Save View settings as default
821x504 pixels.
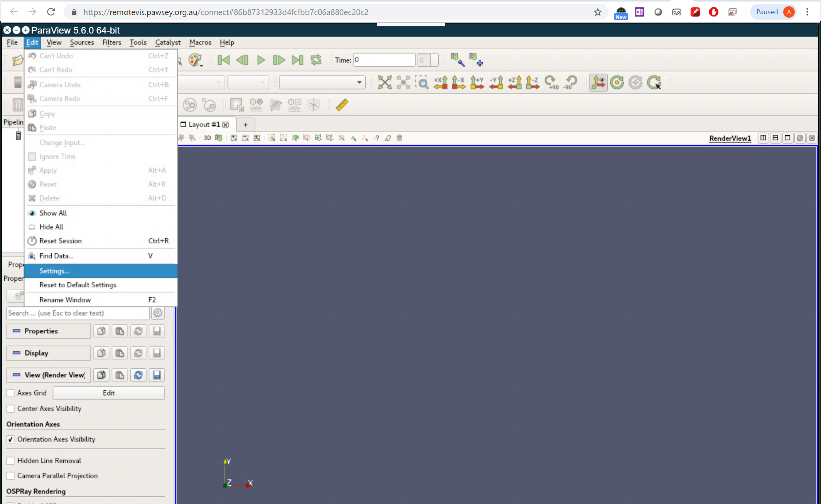(x=157, y=375)
